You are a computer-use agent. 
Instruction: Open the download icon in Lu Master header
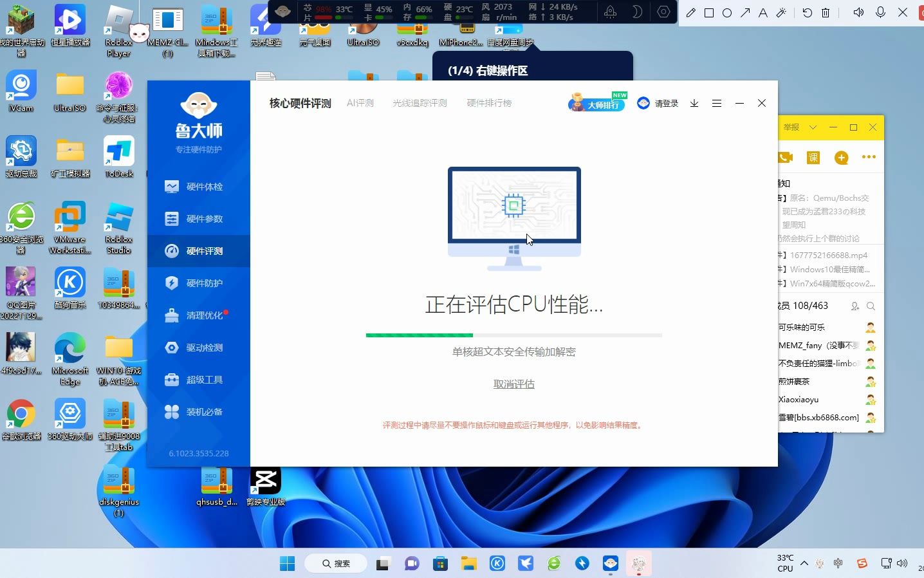click(694, 103)
